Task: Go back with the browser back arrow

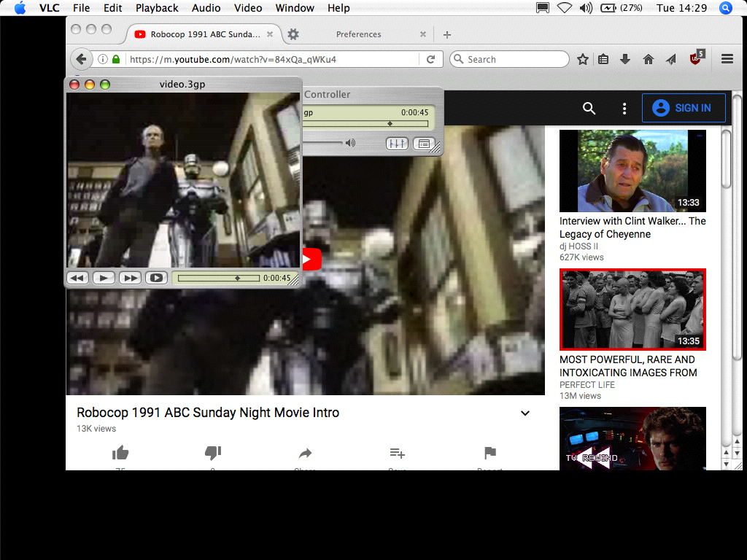Action: [81, 59]
